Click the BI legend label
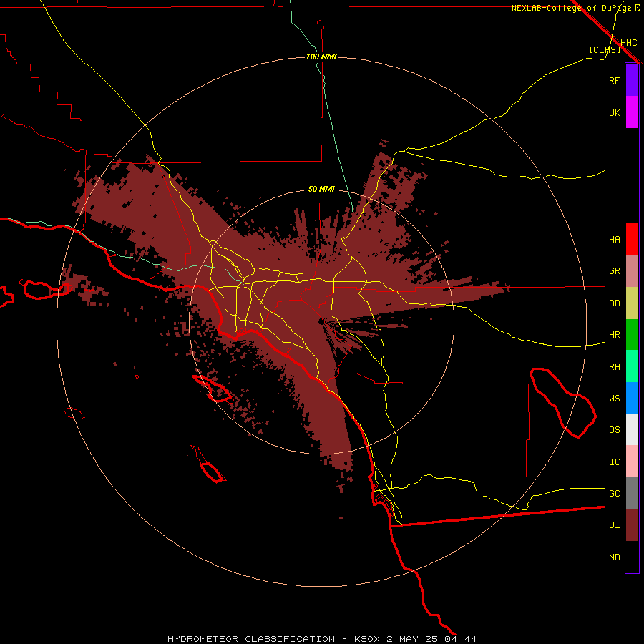Screen dimensions: 644x644 pos(614,525)
